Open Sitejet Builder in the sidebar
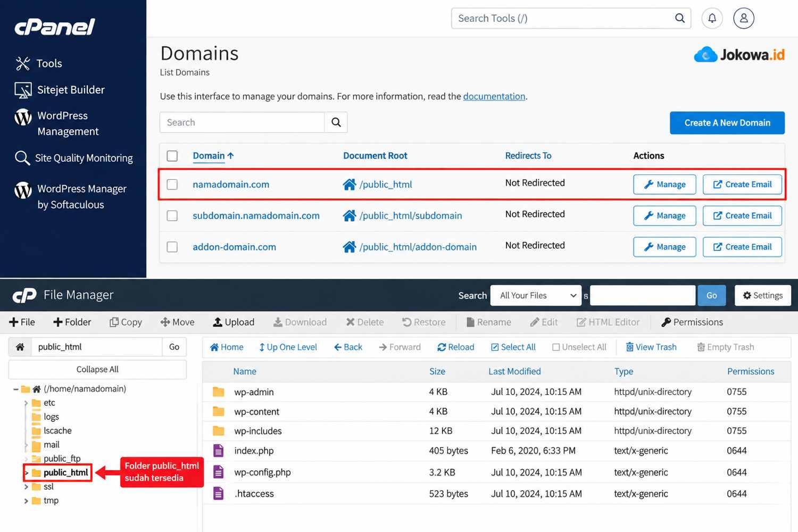The height and width of the screenshot is (532, 798). click(60, 90)
